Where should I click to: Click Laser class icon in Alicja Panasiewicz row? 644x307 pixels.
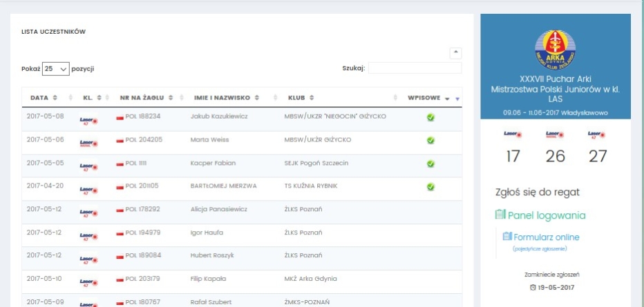tap(88, 213)
